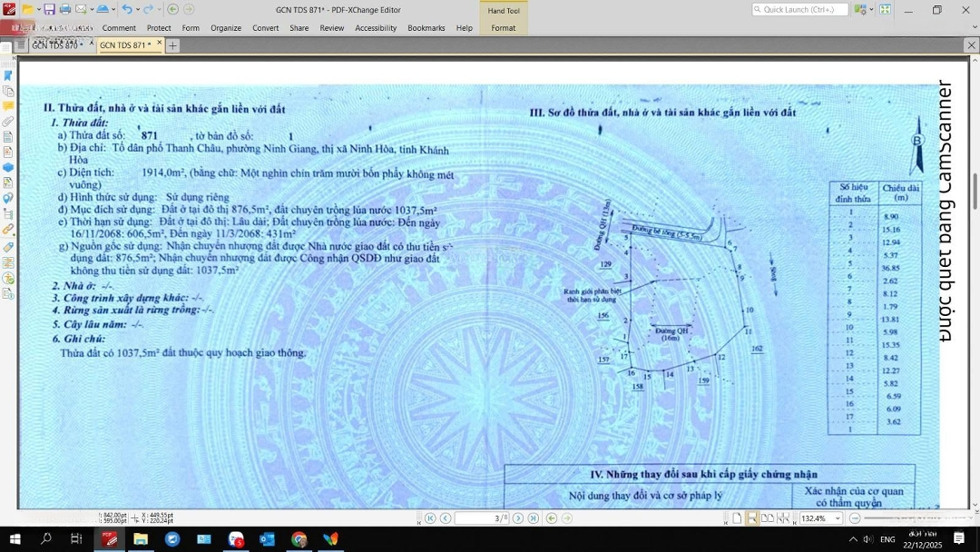Jump to the first page of the document
Image resolution: width=980 pixels, height=552 pixels.
tap(430, 518)
